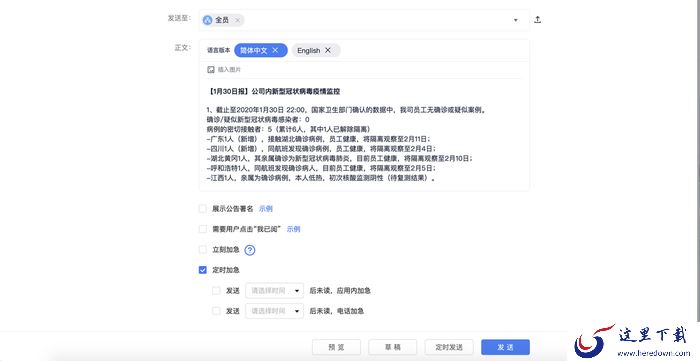
Task: Click the 插入图片 insert image label
Action: pyautogui.click(x=229, y=70)
